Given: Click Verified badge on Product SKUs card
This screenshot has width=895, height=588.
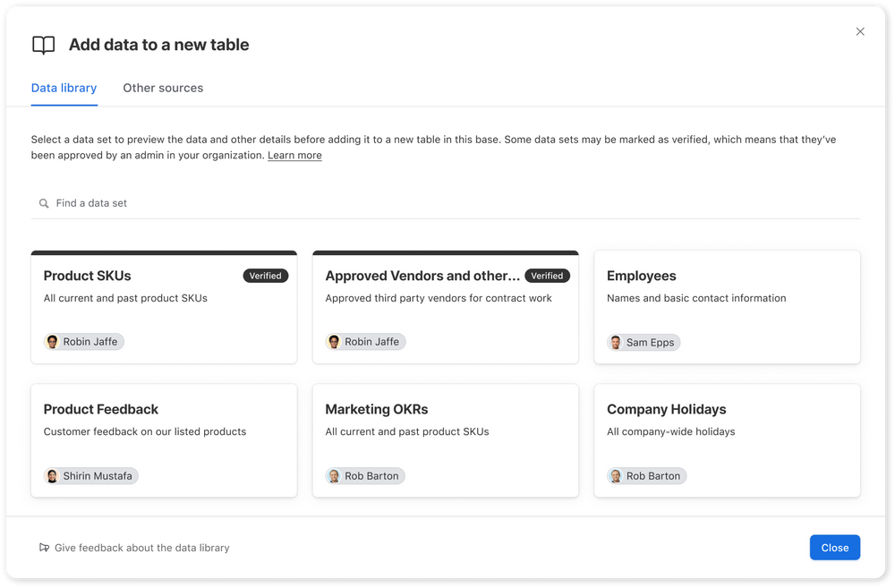Looking at the screenshot, I should coord(266,276).
